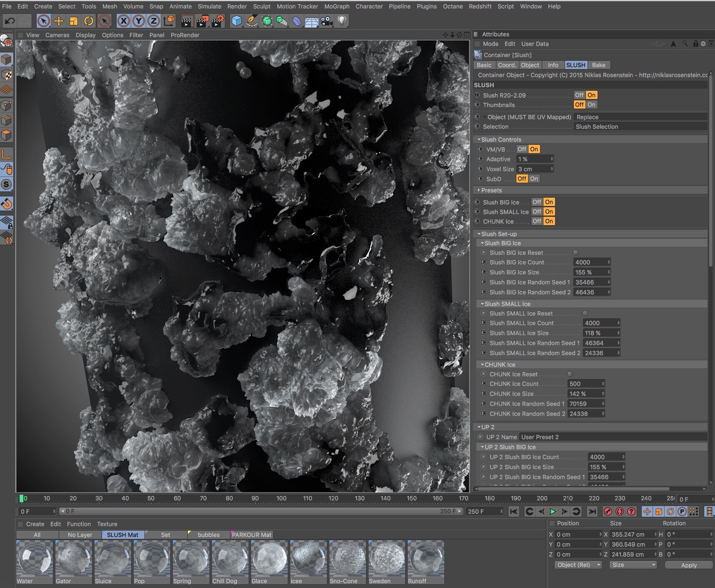Turn Thumbnails On
Screen dimensions: 715x588
pos(591,105)
